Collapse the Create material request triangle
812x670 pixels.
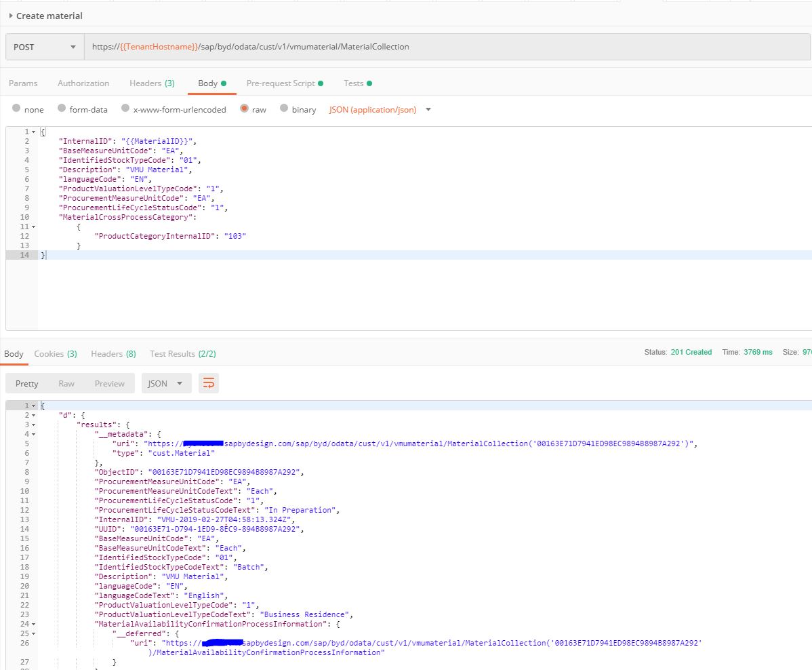(11, 16)
